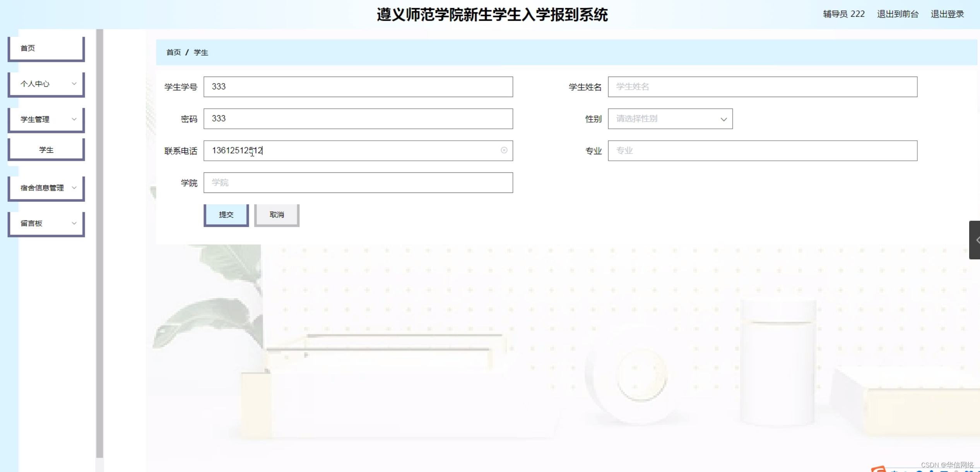Click the 密码 input showing 333
The width and height of the screenshot is (980, 472).
pyautogui.click(x=358, y=119)
